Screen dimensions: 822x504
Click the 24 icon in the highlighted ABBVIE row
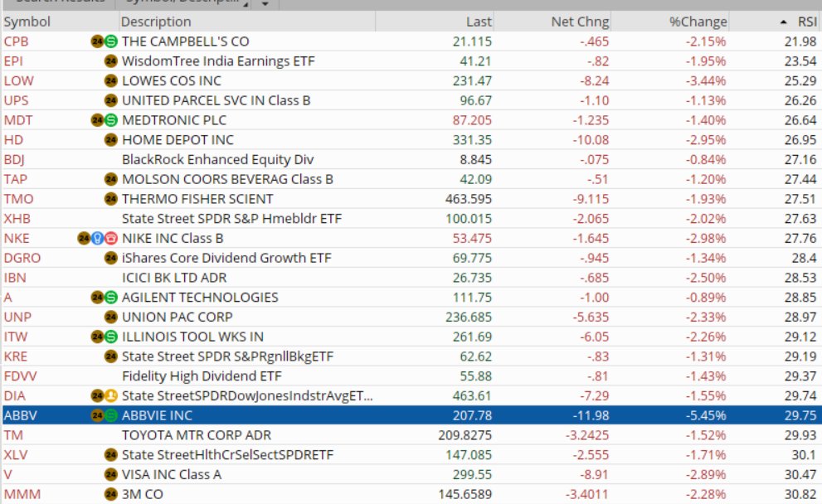point(97,415)
